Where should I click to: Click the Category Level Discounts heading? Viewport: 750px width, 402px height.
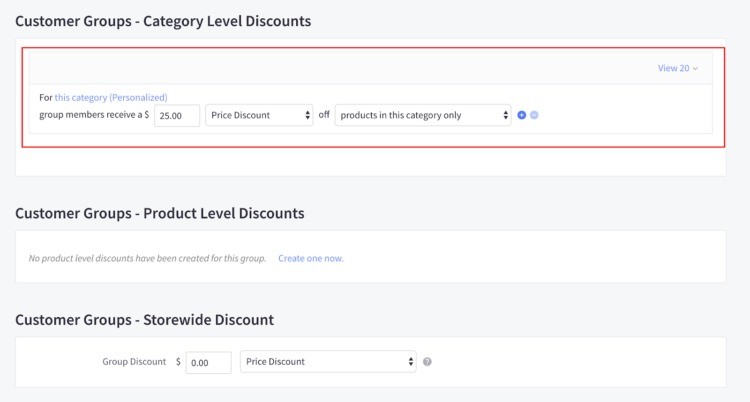tap(163, 20)
